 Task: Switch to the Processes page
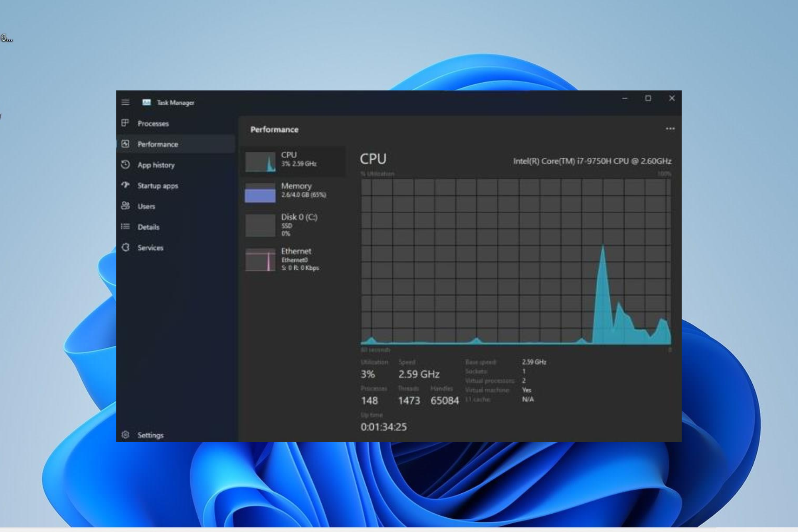[153, 123]
